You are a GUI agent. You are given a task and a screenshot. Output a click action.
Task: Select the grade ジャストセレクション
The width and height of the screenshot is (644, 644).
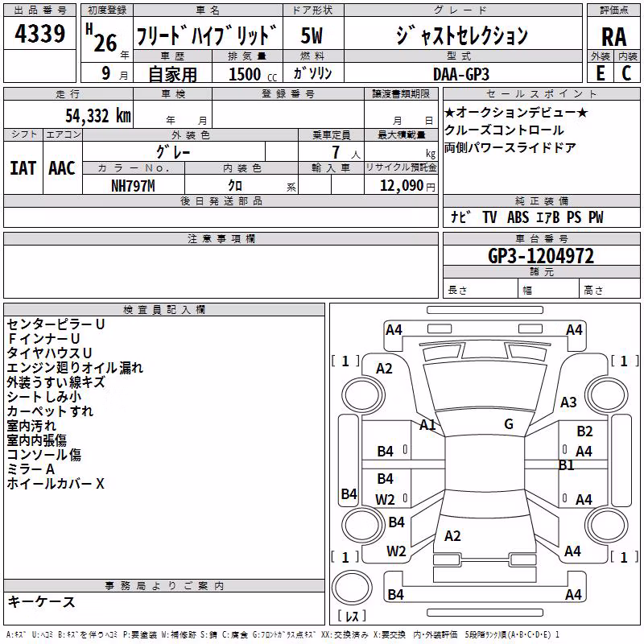point(462,35)
